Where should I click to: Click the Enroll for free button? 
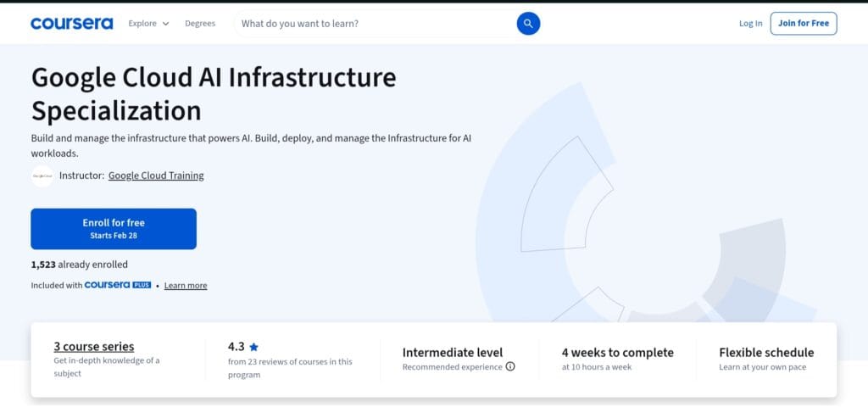click(114, 229)
